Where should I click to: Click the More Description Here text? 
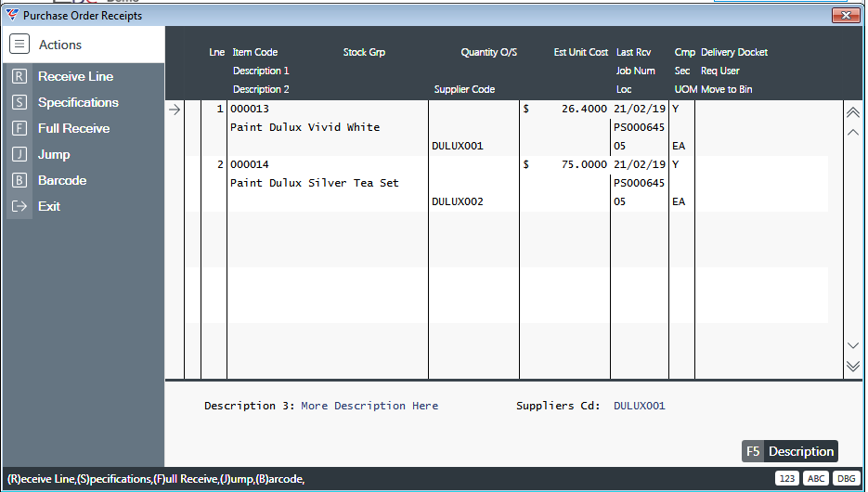click(369, 406)
